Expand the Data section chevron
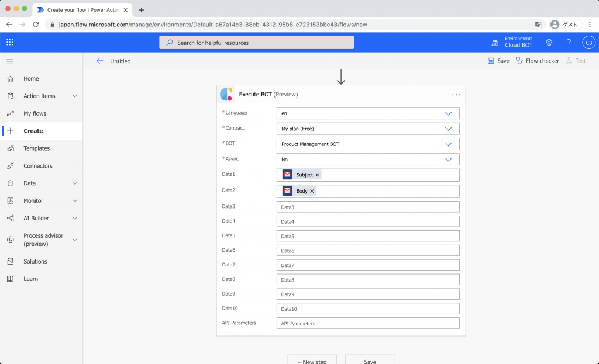This screenshot has height=364, width=599. coord(75,183)
